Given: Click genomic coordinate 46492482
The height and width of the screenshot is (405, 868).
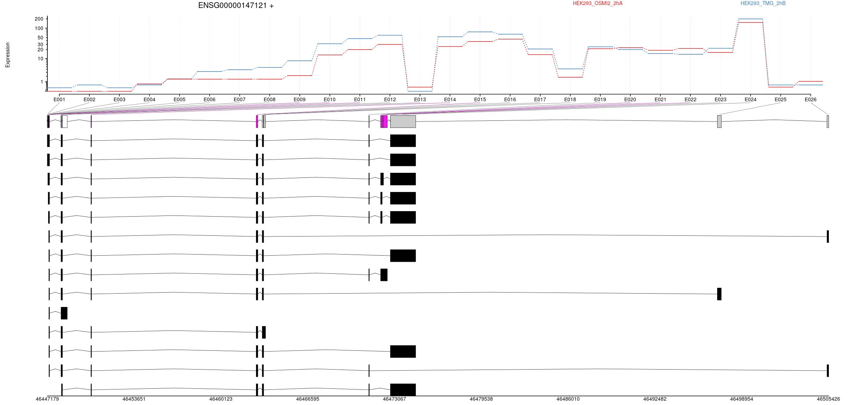Looking at the screenshot, I should [655, 399].
